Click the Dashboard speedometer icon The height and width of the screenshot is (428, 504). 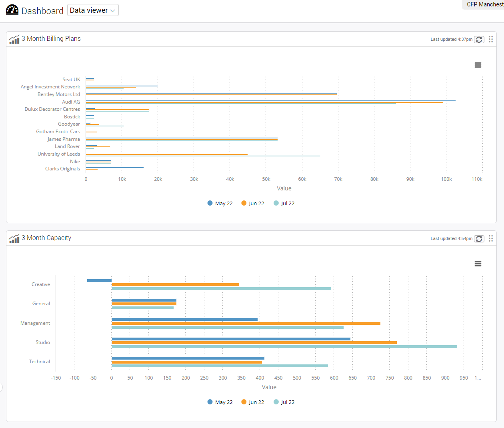(x=12, y=10)
